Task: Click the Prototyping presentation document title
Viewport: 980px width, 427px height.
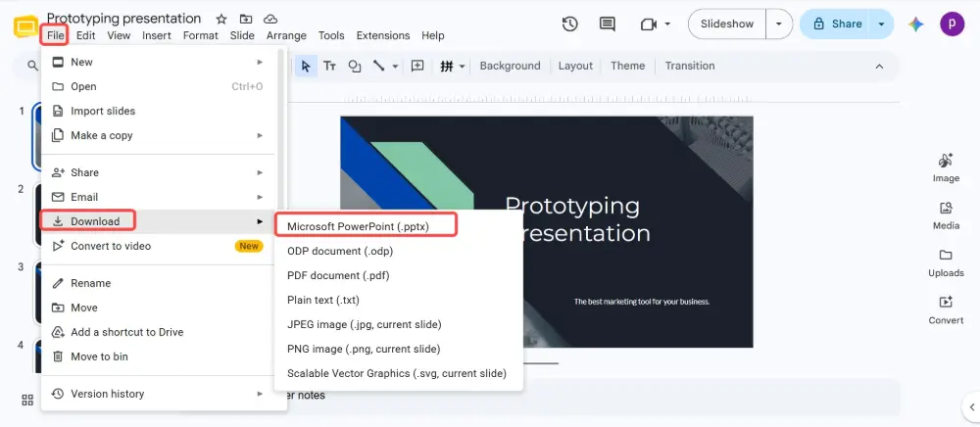Action: click(123, 19)
